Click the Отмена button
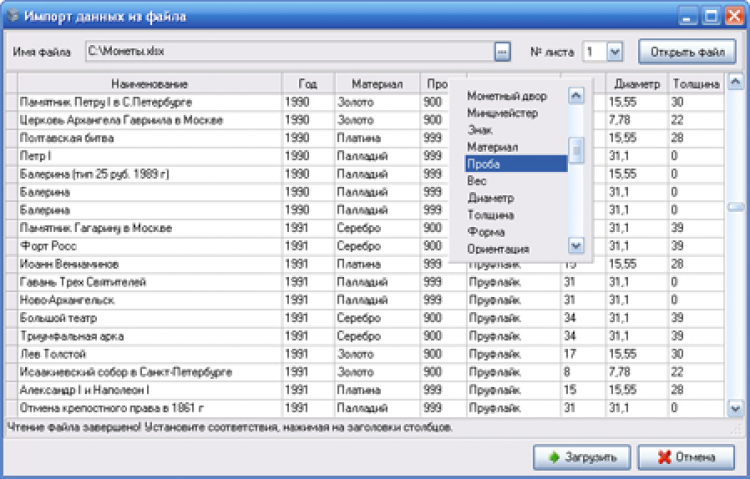 click(686, 457)
